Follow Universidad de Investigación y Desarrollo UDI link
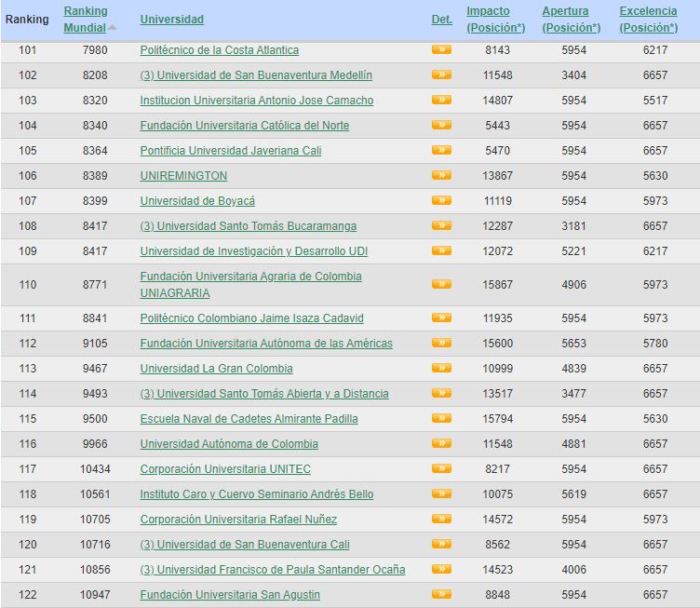 (x=254, y=250)
